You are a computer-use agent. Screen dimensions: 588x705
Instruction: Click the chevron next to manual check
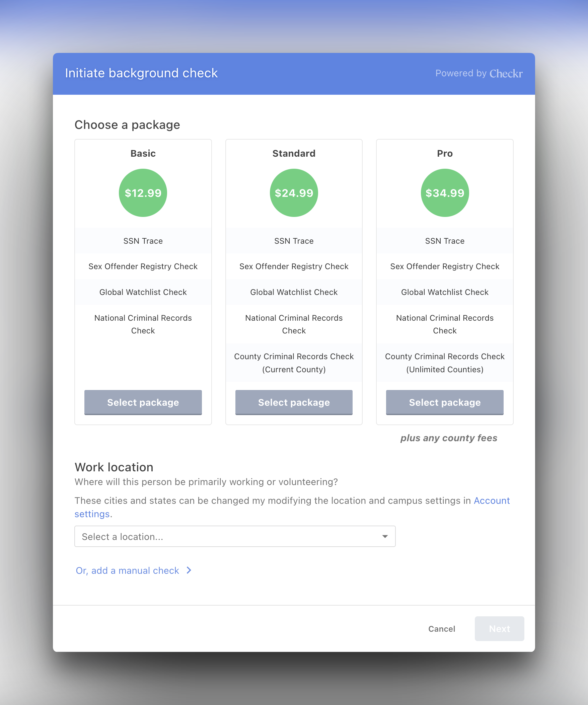pyautogui.click(x=189, y=570)
